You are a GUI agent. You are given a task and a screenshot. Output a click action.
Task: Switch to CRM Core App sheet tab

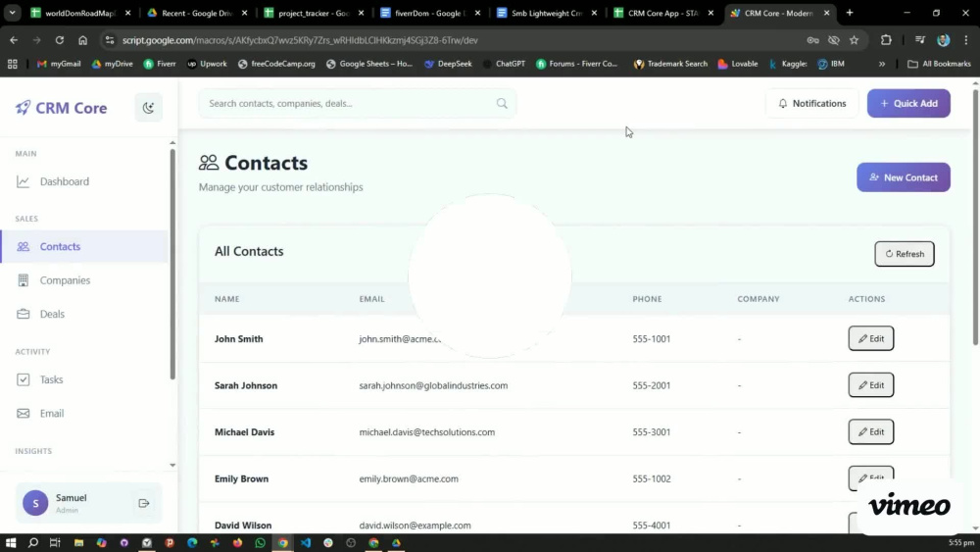tap(663, 13)
